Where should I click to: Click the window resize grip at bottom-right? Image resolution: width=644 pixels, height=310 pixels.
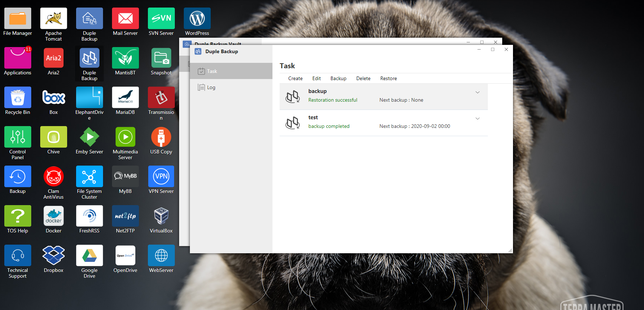coord(510,250)
